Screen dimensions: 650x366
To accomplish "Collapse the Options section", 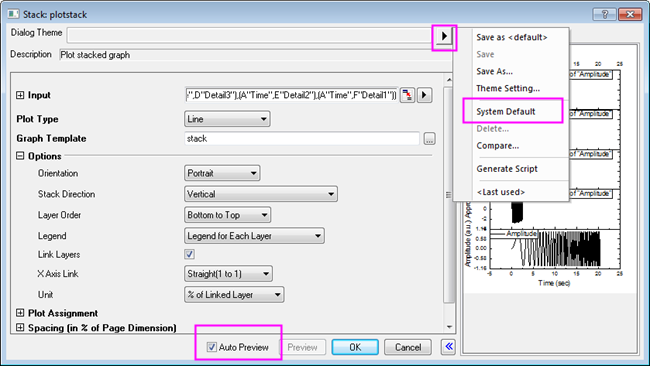I will click(x=20, y=156).
